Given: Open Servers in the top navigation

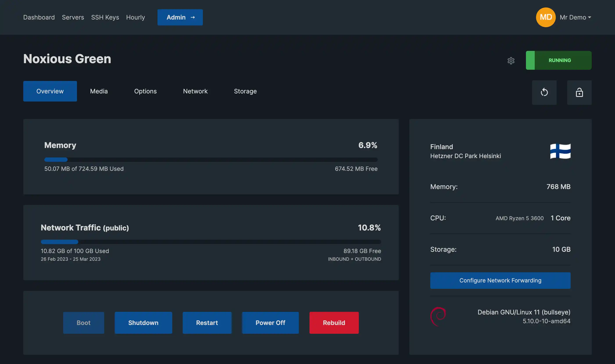Looking at the screenshot, I should (x=73, y=17).
